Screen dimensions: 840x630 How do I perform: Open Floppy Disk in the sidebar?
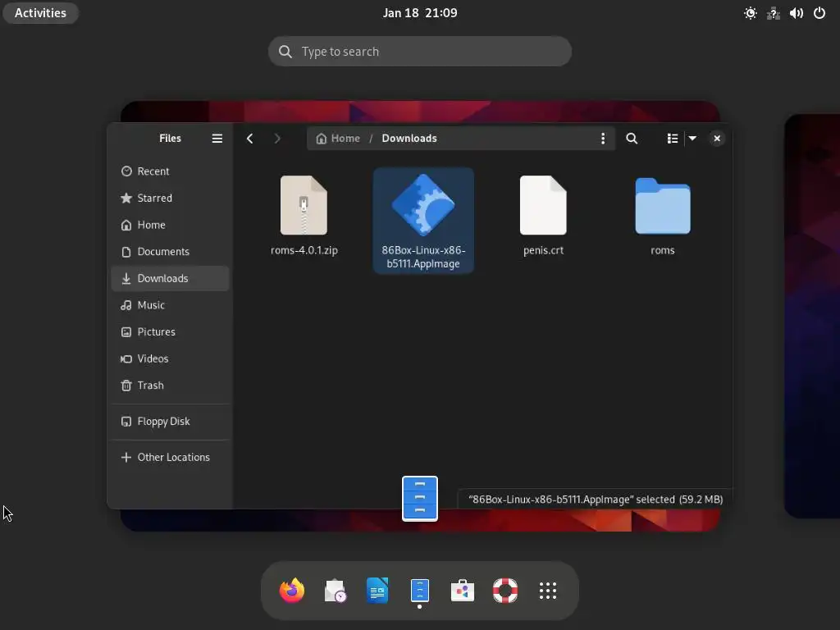pos(171,421)
